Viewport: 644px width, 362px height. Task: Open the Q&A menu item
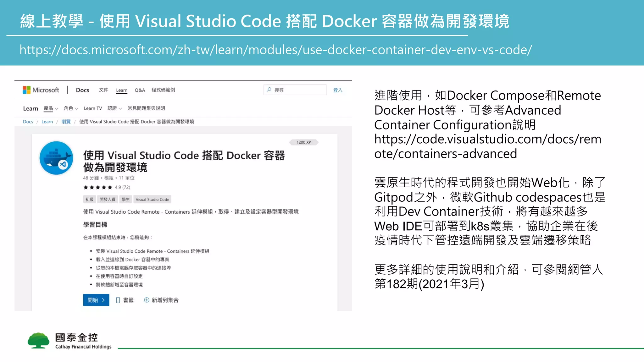(x=140, y=90)
